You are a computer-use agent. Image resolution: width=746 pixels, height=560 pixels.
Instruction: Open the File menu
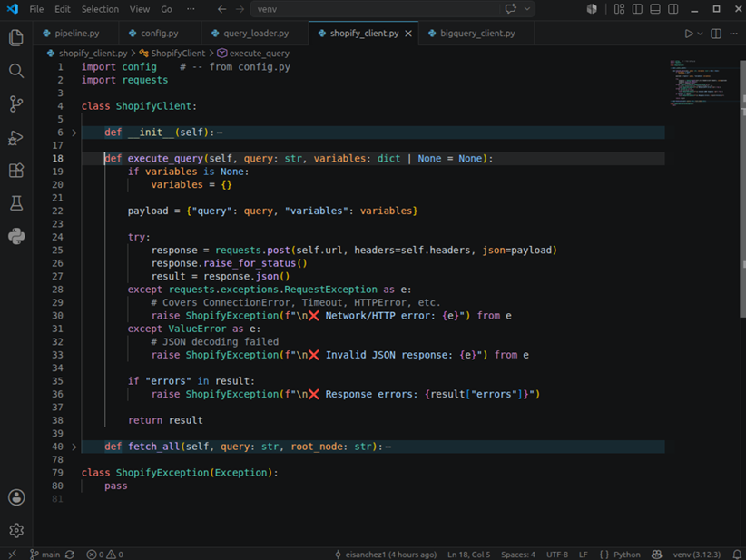click(36, 9)
